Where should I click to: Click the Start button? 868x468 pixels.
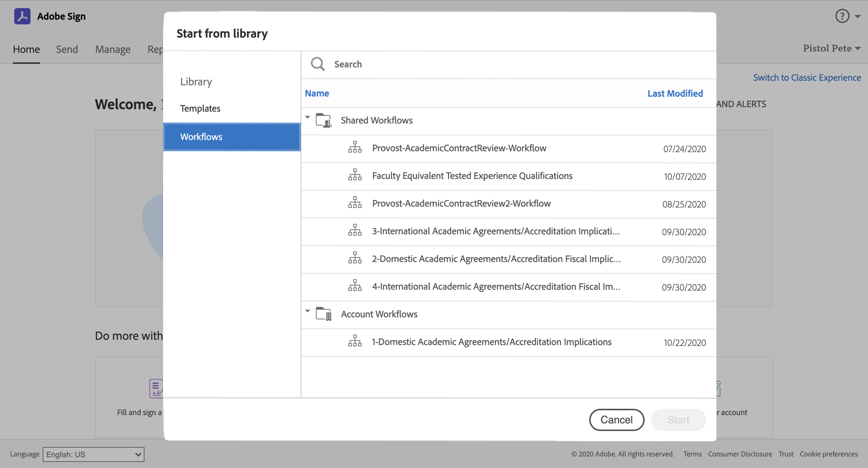[x=678, y=420]
